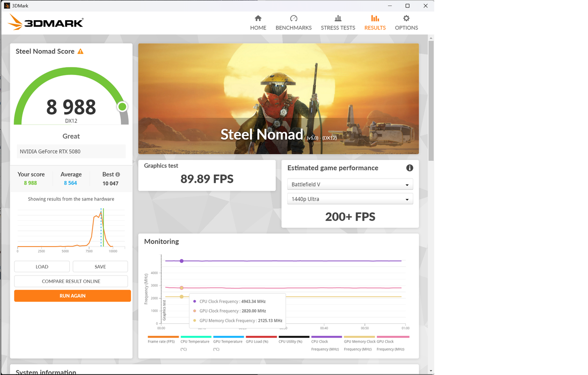Screen dimensions: 588x375
Task: Toggle CPU Utility (%) legend item
Action: click(293, 340)
